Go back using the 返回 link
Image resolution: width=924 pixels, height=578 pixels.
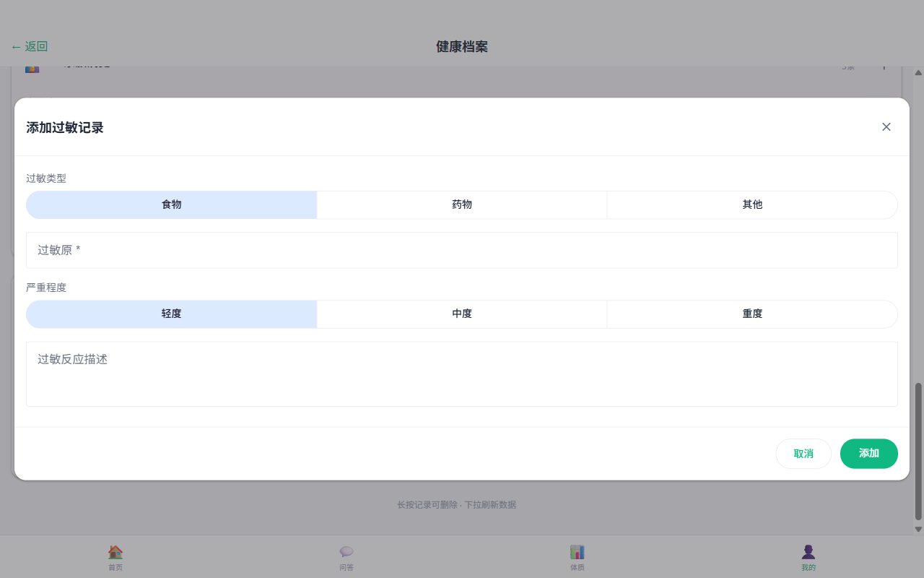(x=30, y=47)
